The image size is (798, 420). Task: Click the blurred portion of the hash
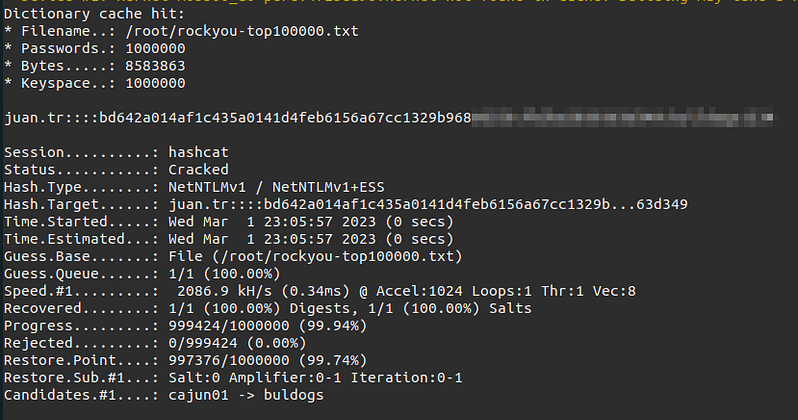pos(620,118)
